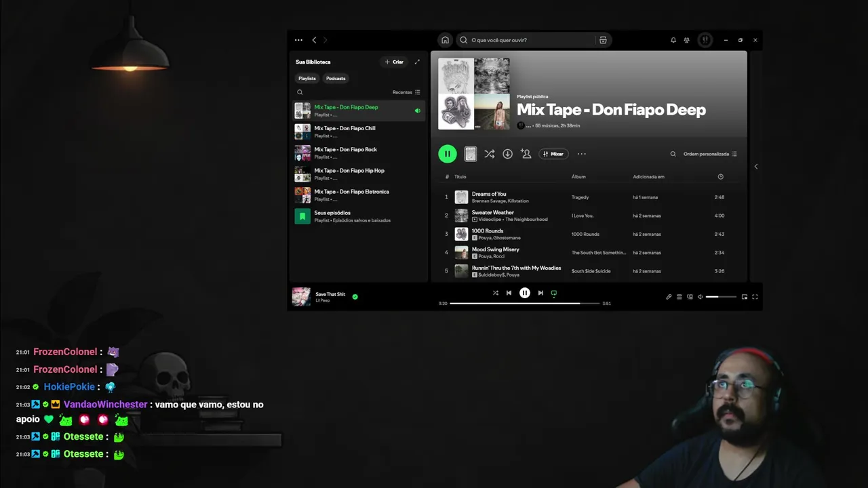Viewport: 868px width, 488px height.
Task: Pause the playlist with the large green button
Action: click(448, 154)
